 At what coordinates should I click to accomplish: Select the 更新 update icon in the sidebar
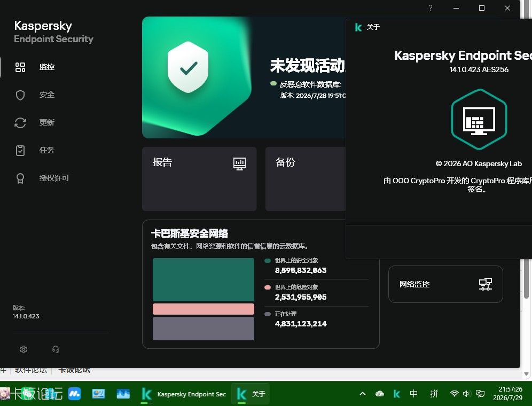coord(20,122)
